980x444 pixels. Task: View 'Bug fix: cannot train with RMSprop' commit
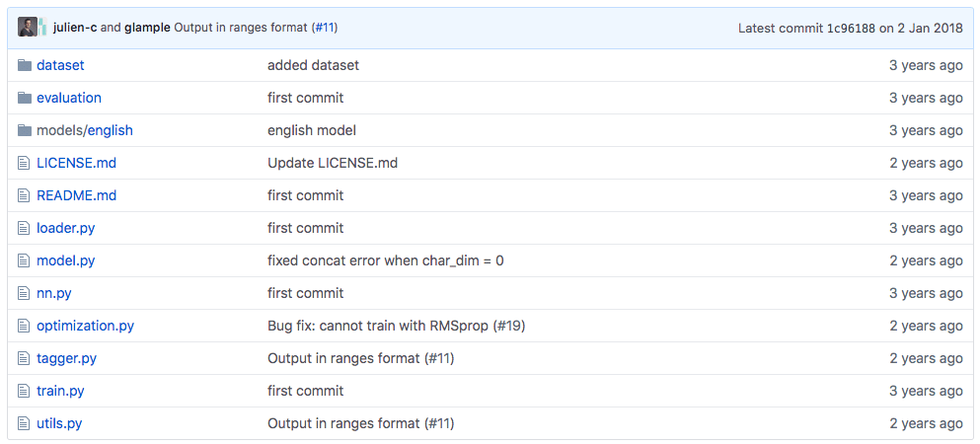click(x=397, y=326)
